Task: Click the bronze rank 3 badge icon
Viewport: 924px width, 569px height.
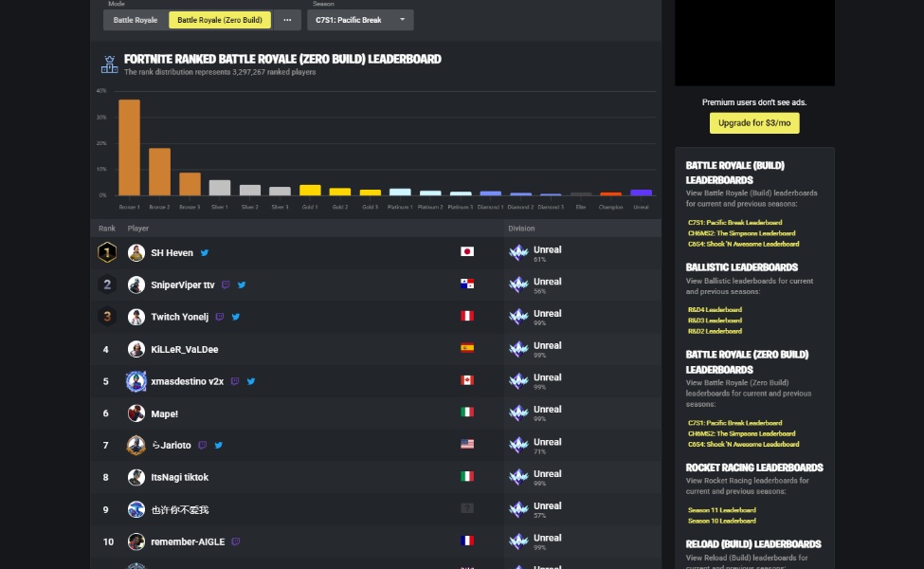Action: pos(107,317)
